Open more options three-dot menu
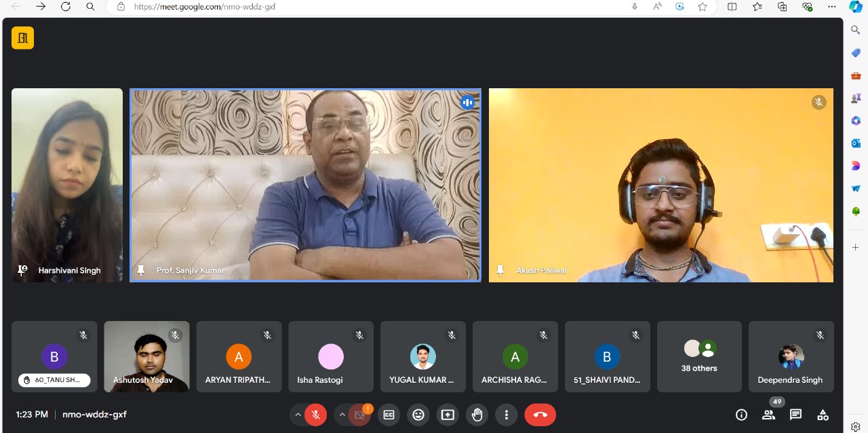Image resolution: width=868 pixels, height=433 pixels. [507, 415]
